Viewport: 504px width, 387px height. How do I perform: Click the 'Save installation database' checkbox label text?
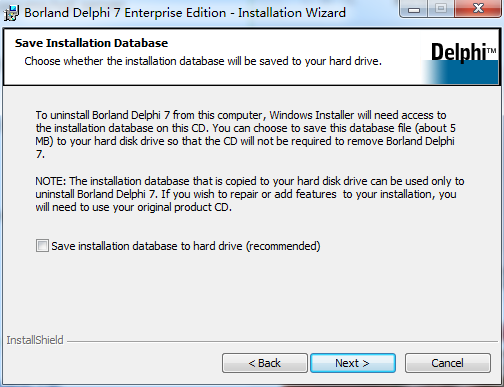[186, 246]
